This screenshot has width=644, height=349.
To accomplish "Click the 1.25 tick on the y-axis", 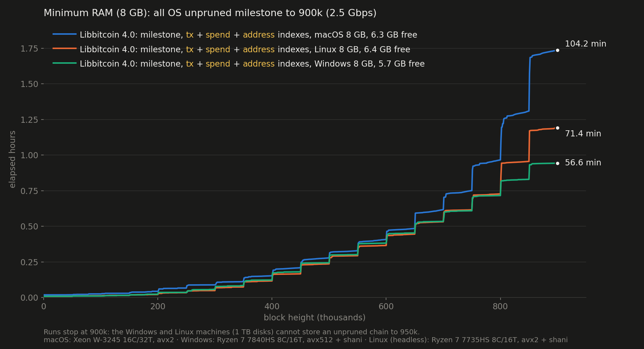I will (29, 120).
